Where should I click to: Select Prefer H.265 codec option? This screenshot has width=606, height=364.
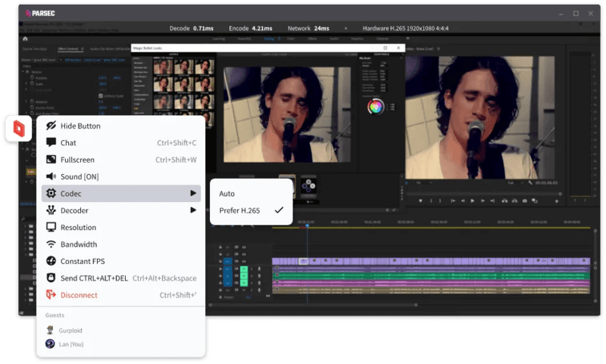click(x=251, y=210)
